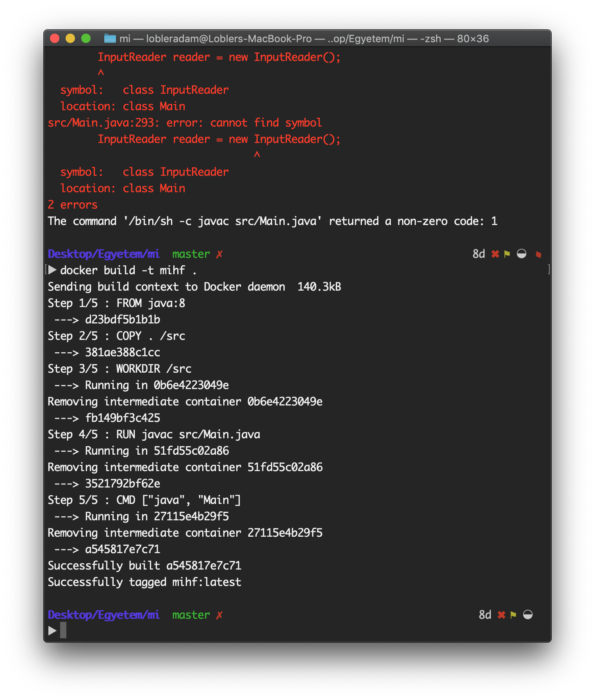Click the 'Step 3/5 : WORKDIR /src' line
Viewport: 595px width, 700px height.
click(x=119, y=369)
